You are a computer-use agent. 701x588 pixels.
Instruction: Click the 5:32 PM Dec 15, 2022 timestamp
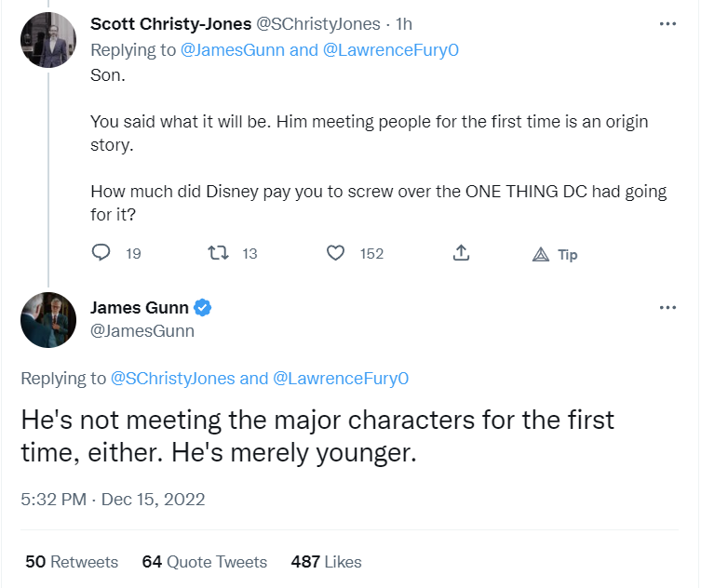113,500
